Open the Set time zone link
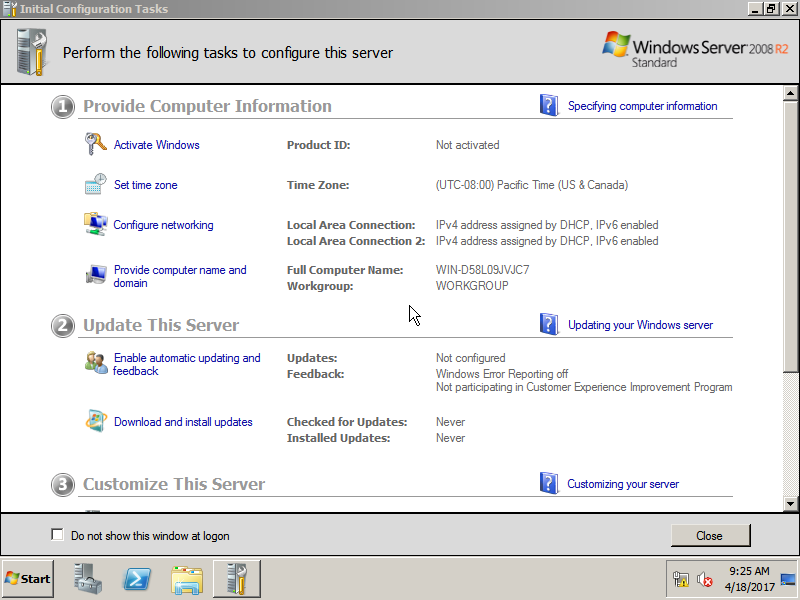 (145, 185)
